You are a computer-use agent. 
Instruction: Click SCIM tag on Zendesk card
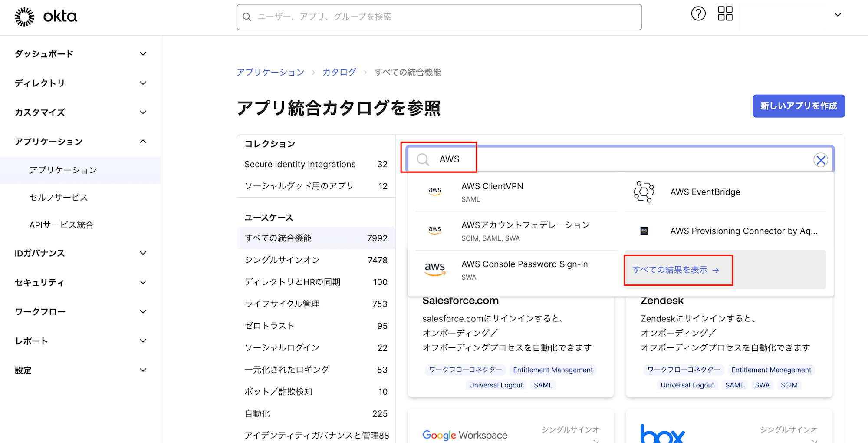coord(789,385)
